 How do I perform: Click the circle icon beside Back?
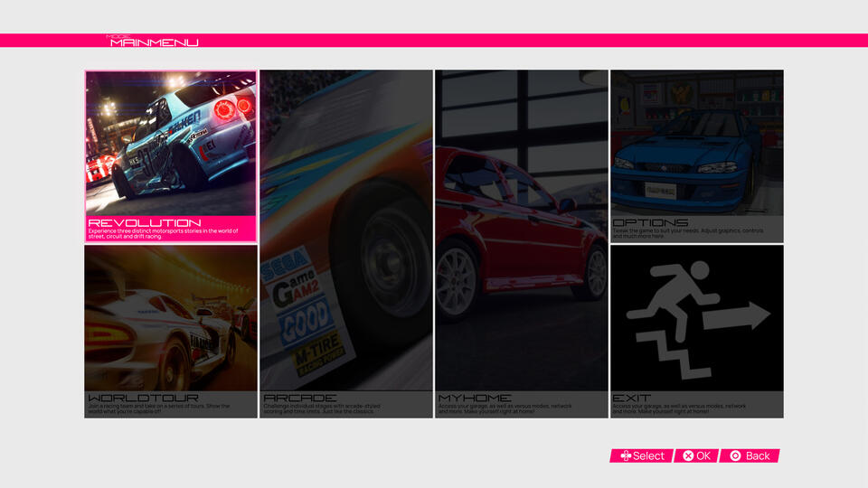(735, 456)
